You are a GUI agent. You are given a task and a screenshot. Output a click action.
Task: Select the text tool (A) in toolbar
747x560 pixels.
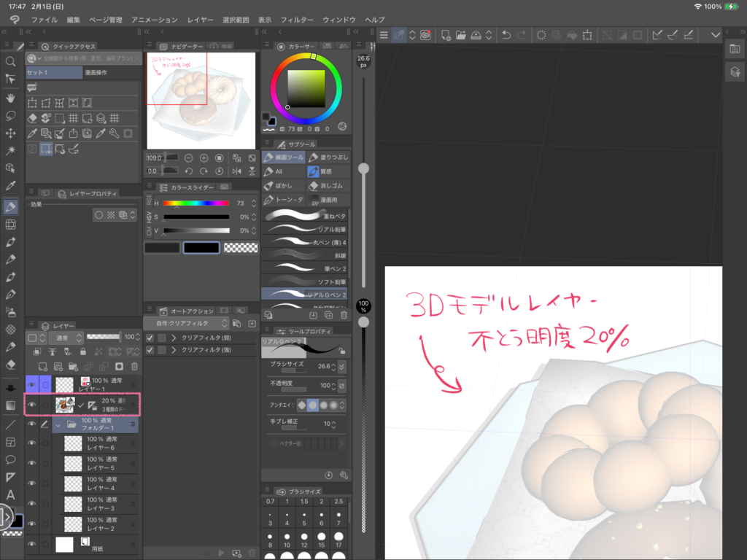[x=10, y=496]
